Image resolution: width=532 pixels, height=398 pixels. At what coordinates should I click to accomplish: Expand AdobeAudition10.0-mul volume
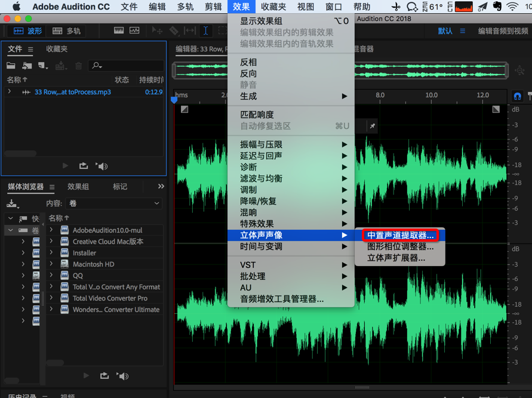coord(51,230)
